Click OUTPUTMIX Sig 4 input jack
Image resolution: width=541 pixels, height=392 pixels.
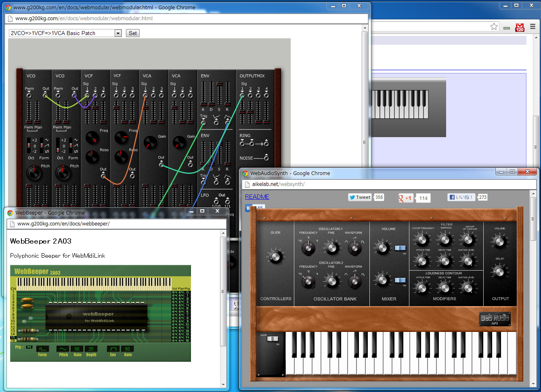tap(266, 95)
